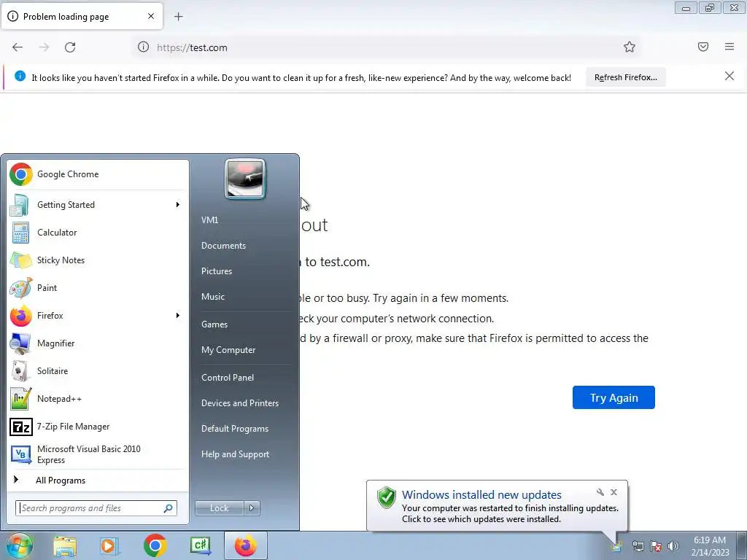Open notification settings wrench icon
This screenshot has width=747, height=560.
point(600,492)
